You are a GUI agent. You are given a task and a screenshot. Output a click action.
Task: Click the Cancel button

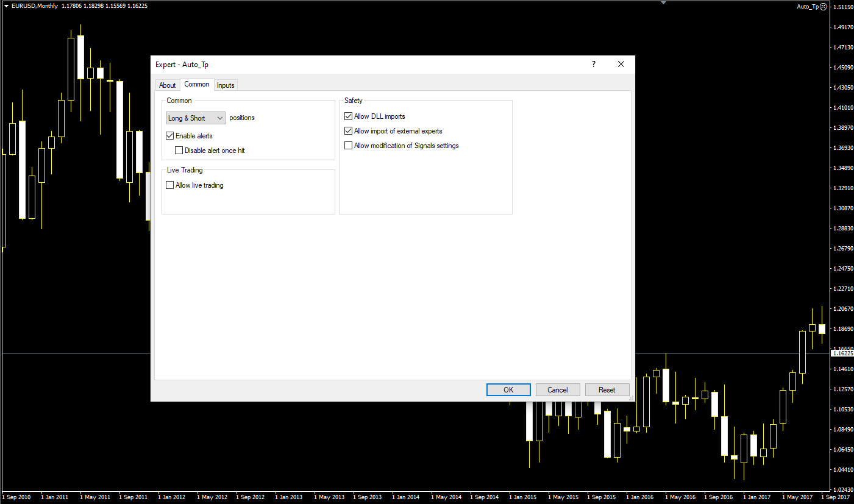point(558,390)
